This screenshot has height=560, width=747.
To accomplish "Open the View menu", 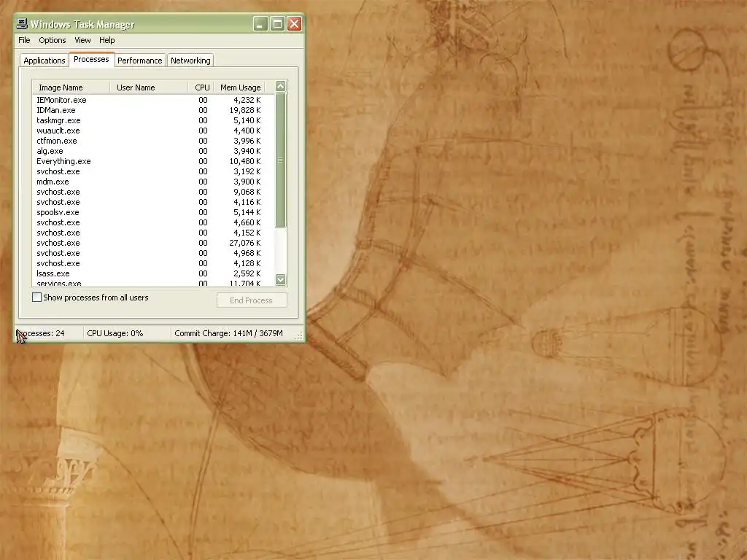I will (82, 41).
